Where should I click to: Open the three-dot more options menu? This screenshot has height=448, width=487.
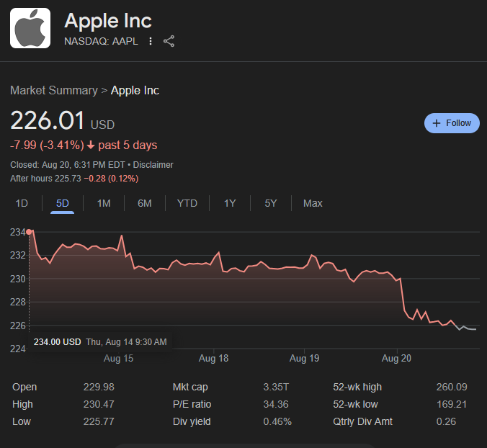[x=151, y=41]
